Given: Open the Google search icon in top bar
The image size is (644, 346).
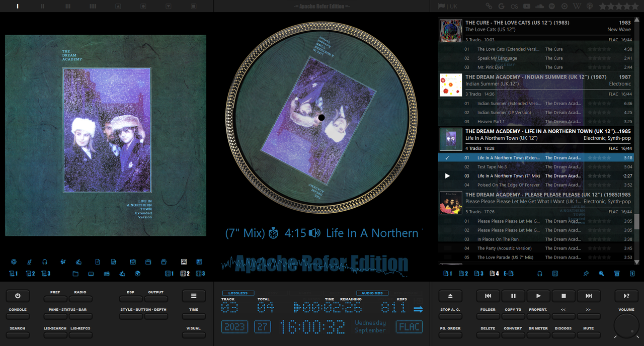Looking at the screenshot, I should (501, 6).
